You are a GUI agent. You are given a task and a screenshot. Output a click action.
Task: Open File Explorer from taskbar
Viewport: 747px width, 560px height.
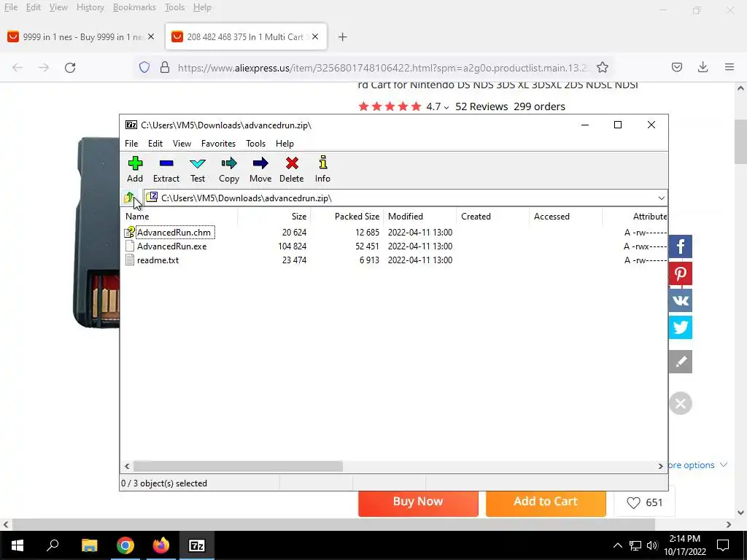89,545
